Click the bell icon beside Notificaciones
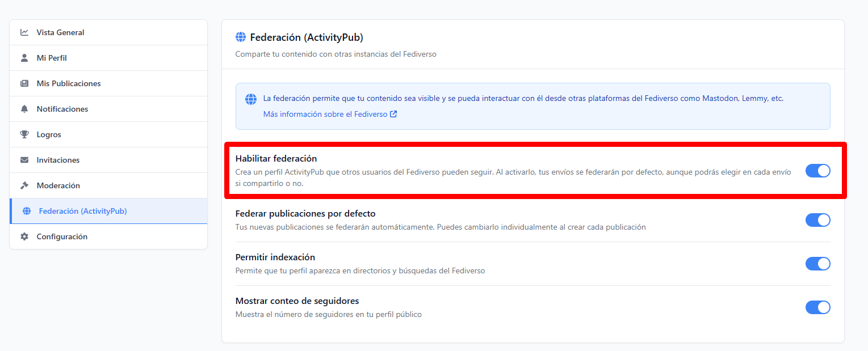Screen dimensions: 868x351 24,109
